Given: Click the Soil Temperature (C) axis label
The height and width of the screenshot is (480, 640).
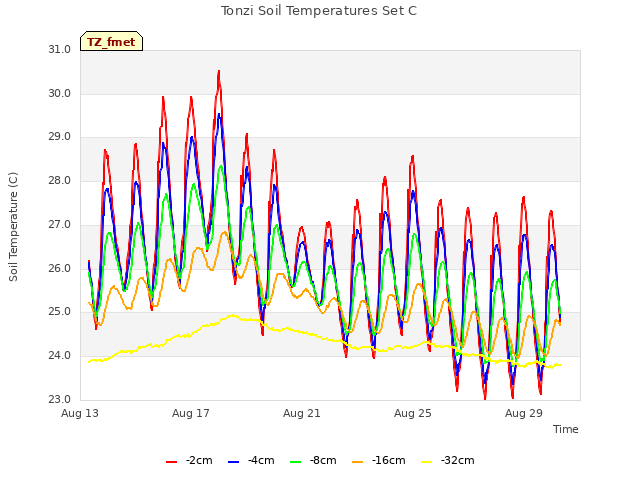Looking at the screenshot, I should click(13, 227).
